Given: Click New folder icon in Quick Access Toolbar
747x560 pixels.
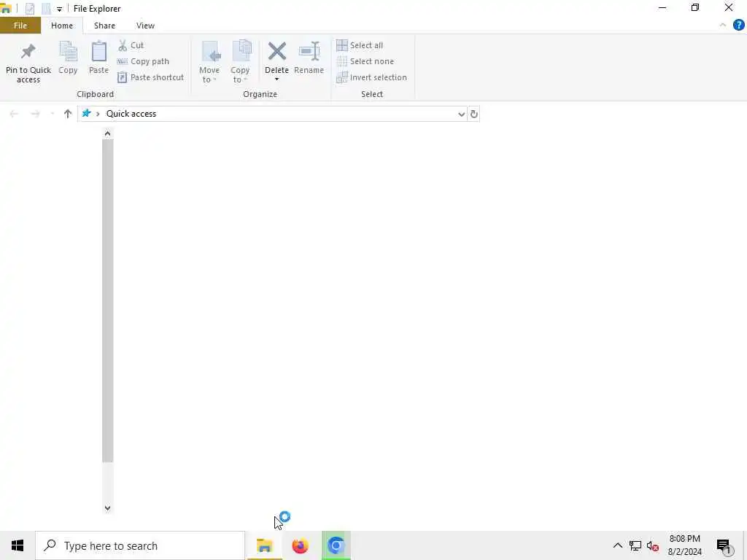Looking at the screenshot, I should click(46, 9).
